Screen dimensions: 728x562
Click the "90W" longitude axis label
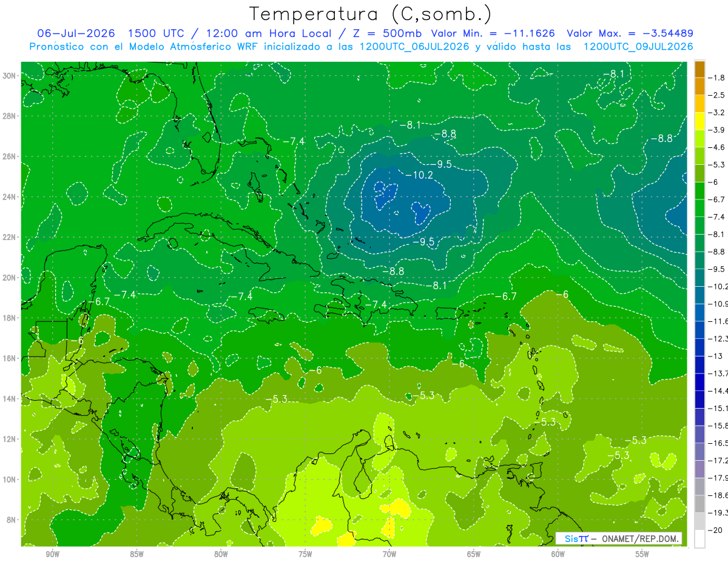[x=52, y=554]
